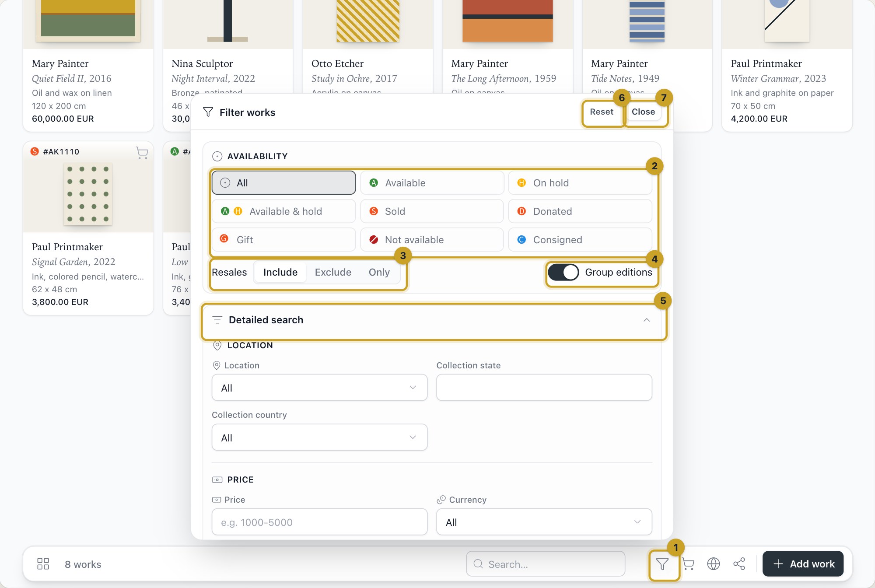Image resolution: width=875 pixels, height=588 pixels.
Task: Click price 60,000.00 EUR
Action: 63,119
